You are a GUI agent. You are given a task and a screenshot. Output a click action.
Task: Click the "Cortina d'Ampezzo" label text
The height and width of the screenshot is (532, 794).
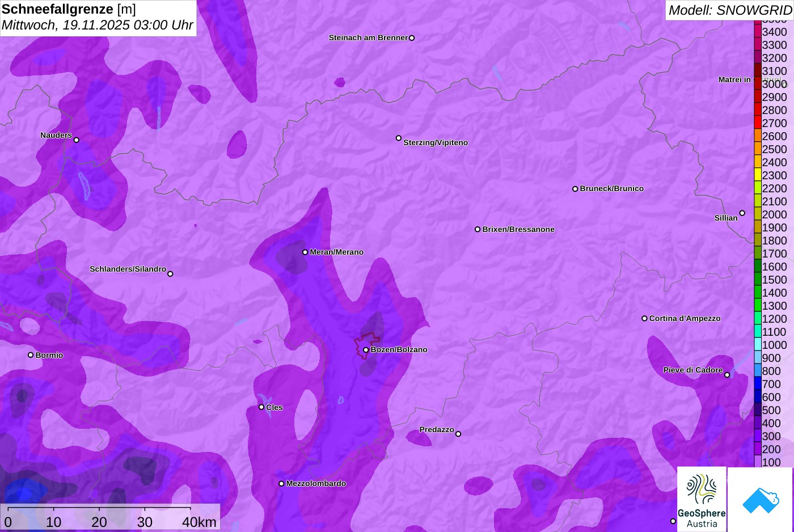pyautogui.click(x=685, y=319)
